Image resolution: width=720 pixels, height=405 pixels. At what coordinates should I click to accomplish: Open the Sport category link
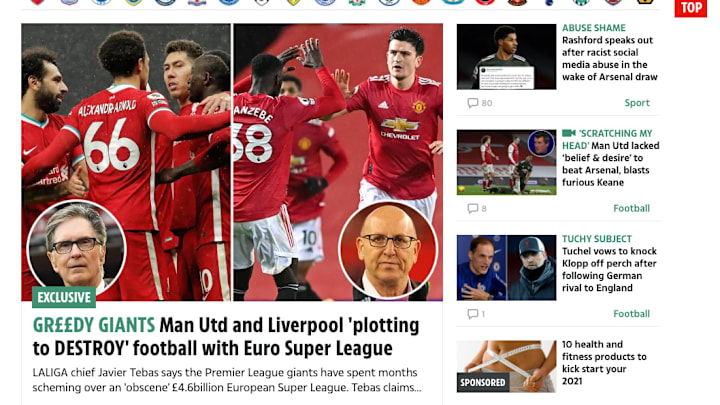[x=637, y=103]
